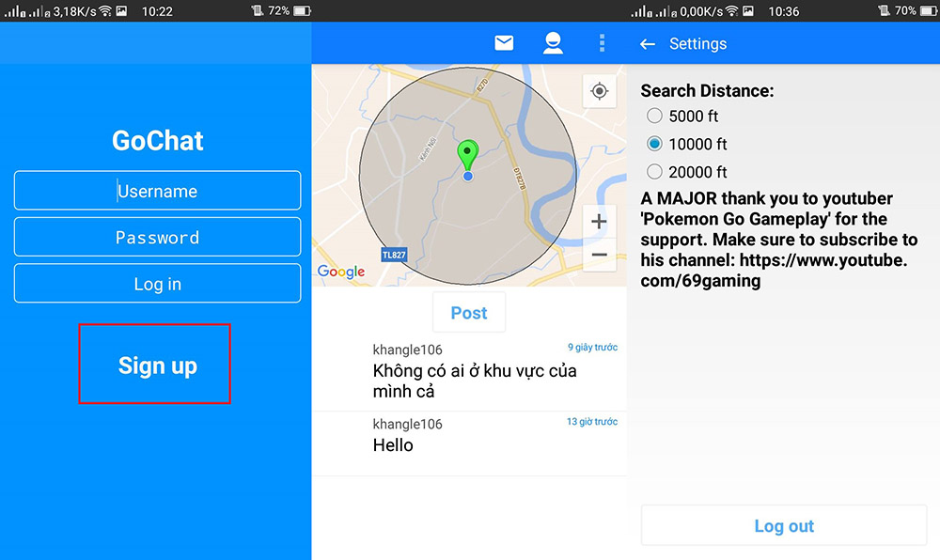
Task: Click the Password input field
Action: 158,237
